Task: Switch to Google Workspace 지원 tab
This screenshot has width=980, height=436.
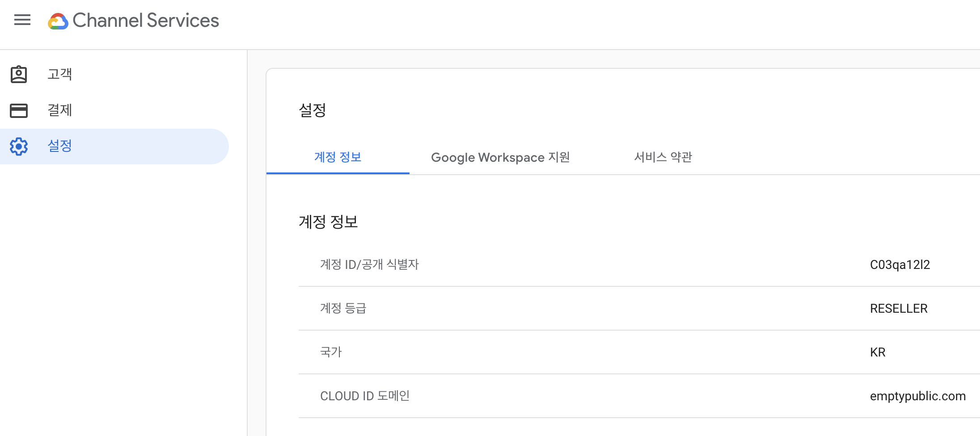Action: coord(500,157)
